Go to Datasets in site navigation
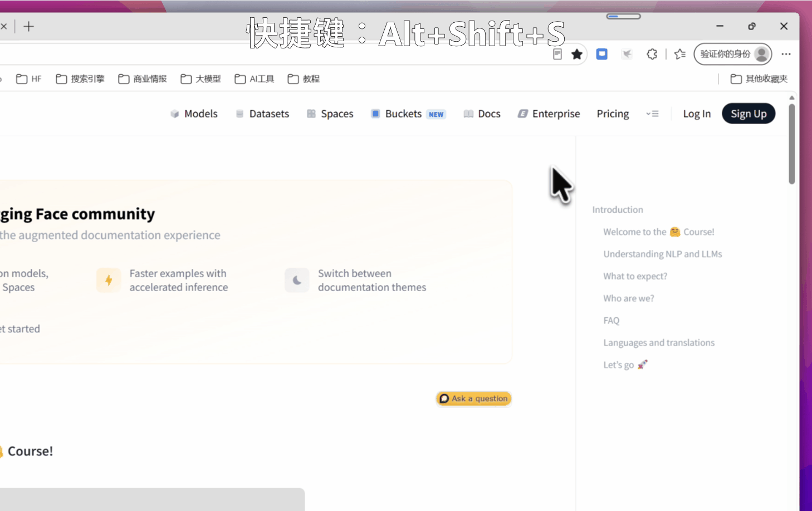This screenshot has width=812, height=511. (x=262, y=114)
